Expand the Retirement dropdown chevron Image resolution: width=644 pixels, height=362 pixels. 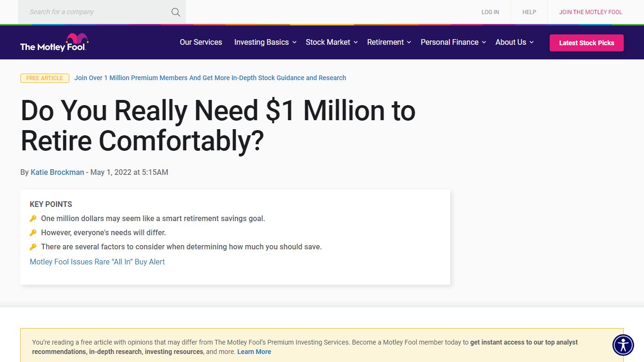(409, 42)
